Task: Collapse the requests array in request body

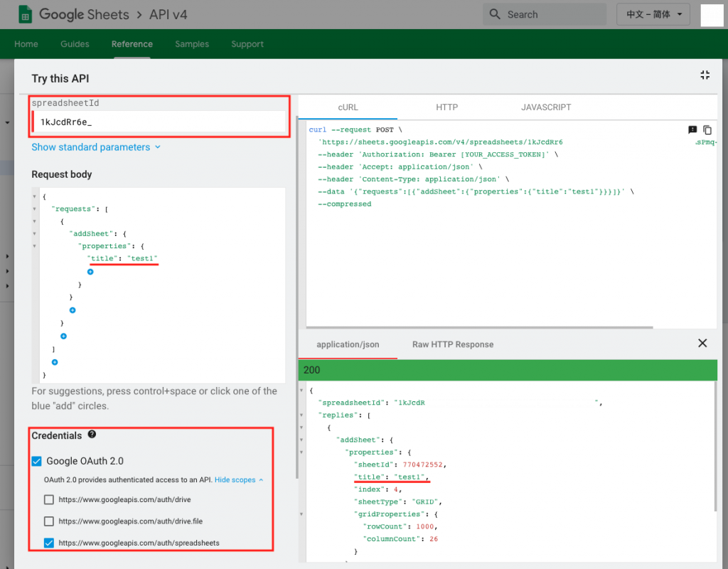Action: (34, 209)
